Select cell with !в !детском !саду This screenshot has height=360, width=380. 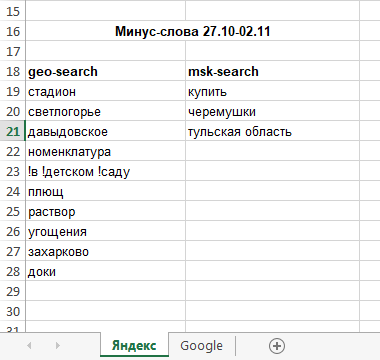pos(106,171)
